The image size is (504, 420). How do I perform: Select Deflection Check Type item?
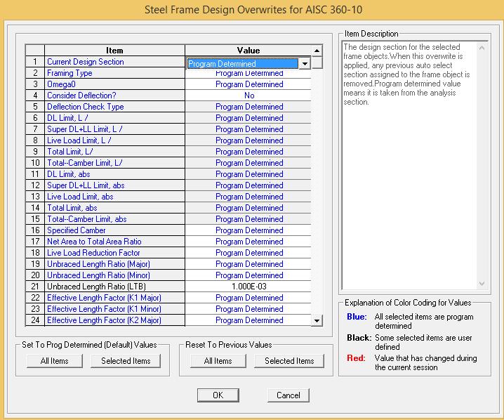(114, 107)
